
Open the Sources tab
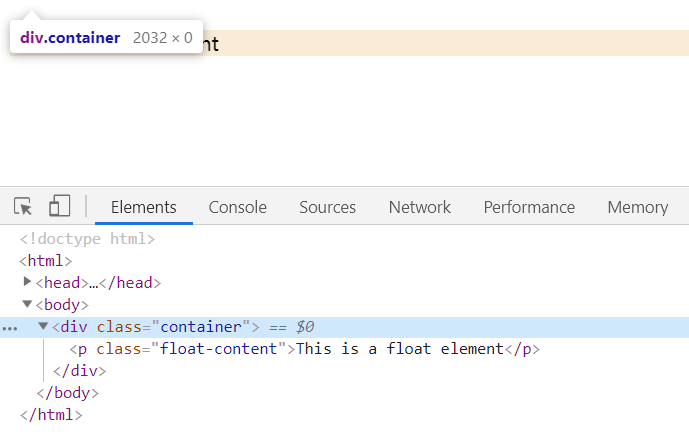pos(327,207)
